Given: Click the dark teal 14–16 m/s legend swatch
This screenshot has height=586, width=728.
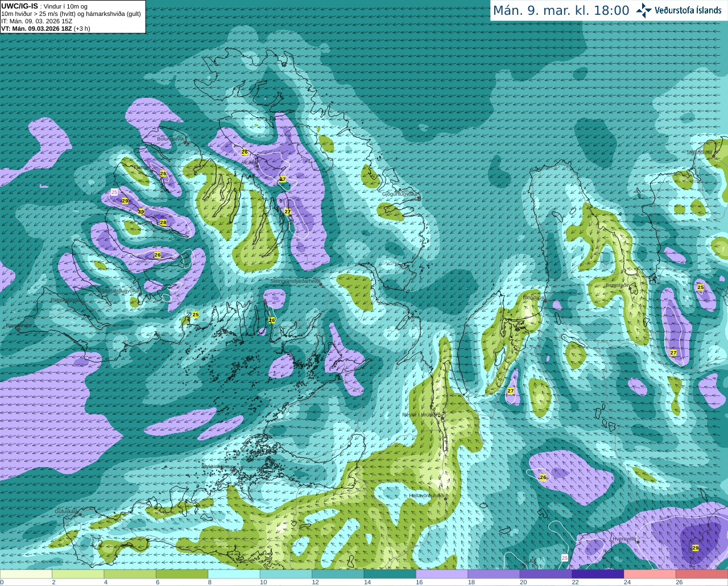Looking at the screenshot, I should pos(390,574).
